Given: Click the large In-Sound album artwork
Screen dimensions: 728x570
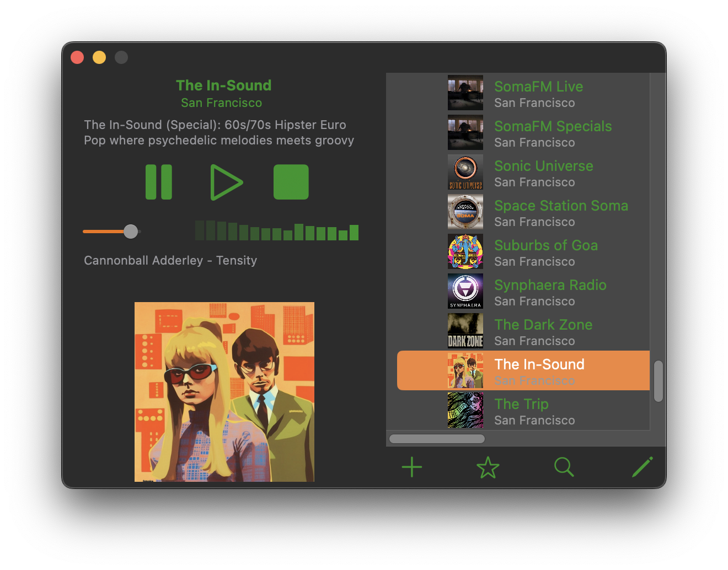Looking at the screenshot, I should pyautogui.click(x=224, y=392).
